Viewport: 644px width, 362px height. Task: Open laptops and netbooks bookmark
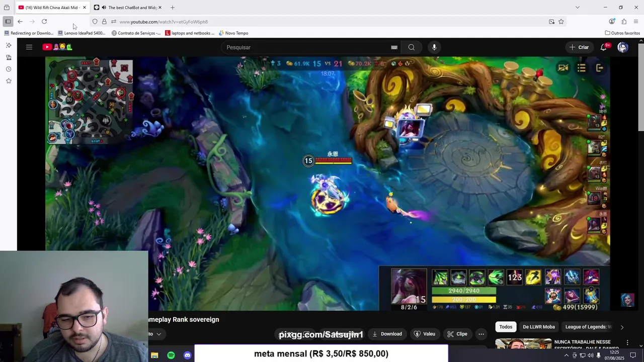190,33
